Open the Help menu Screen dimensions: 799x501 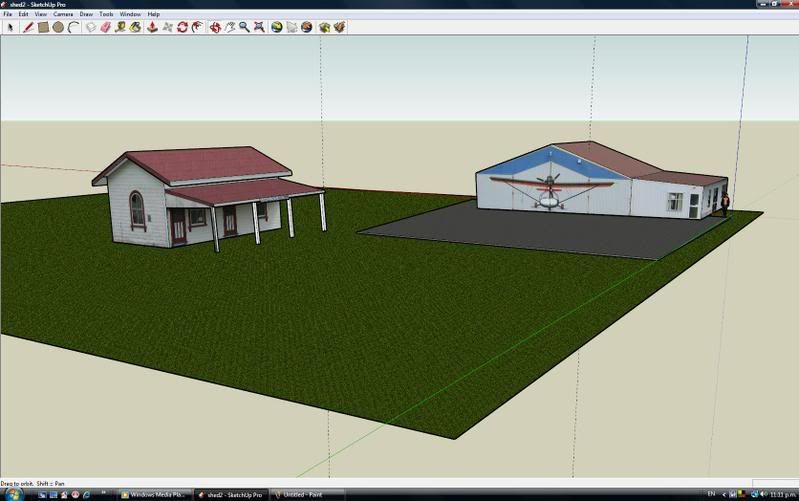[x=153, y=14]
